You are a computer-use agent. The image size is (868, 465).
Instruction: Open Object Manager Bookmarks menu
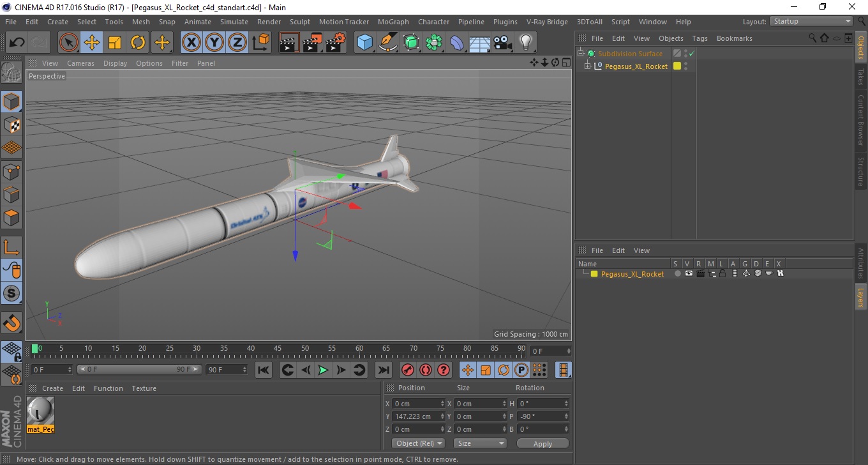[734, 38]
